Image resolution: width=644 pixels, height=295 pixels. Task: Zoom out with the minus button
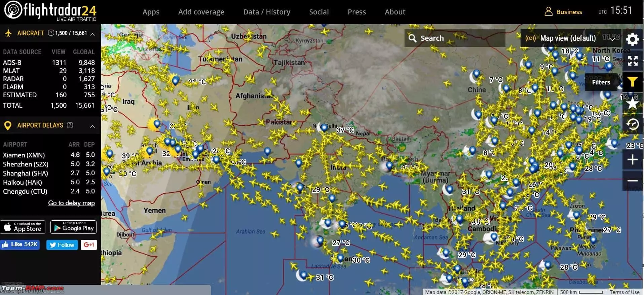click(632, 181)
